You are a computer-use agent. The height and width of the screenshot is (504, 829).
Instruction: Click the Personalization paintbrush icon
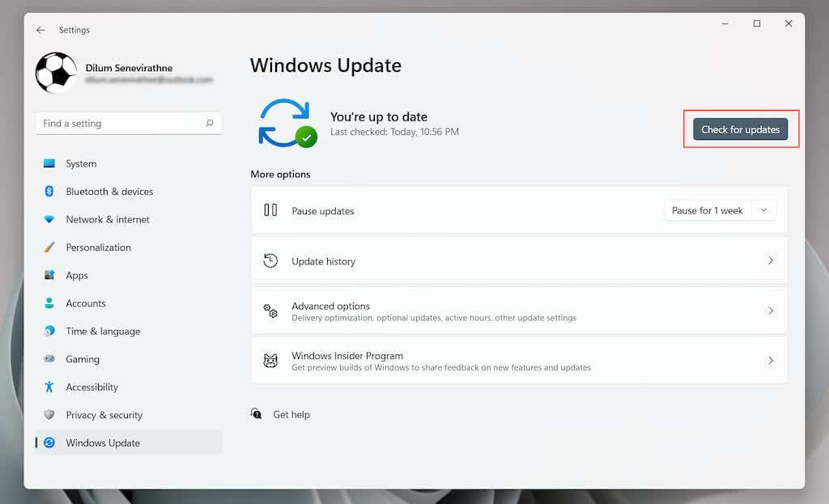(49, 248)
